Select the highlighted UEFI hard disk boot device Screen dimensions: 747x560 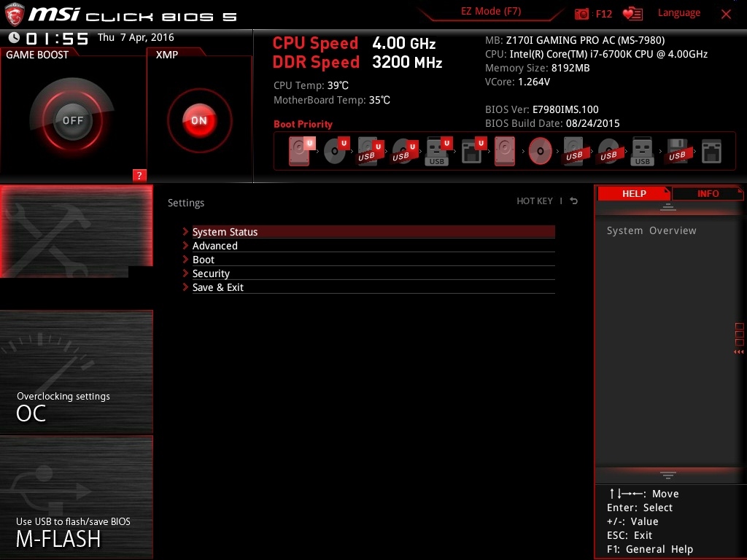coord(301,151)
